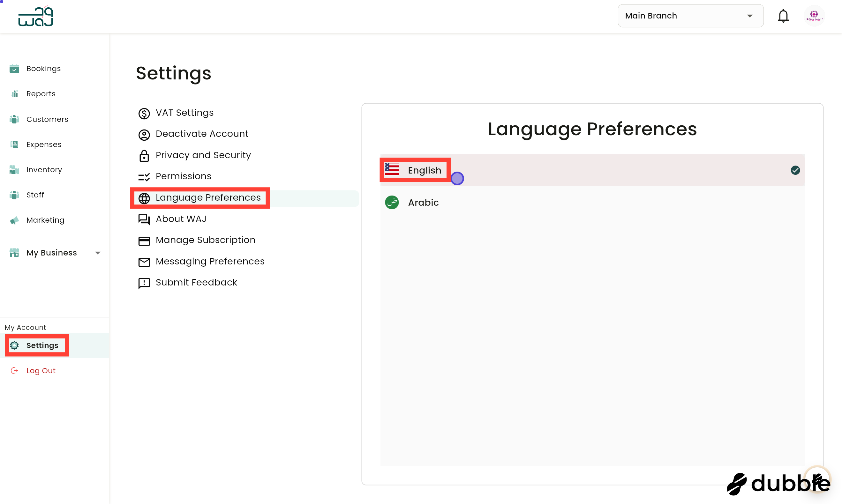Screen dimensions: 842x504
Task: Click the profile avatar at top right
Action: (814, 16)
